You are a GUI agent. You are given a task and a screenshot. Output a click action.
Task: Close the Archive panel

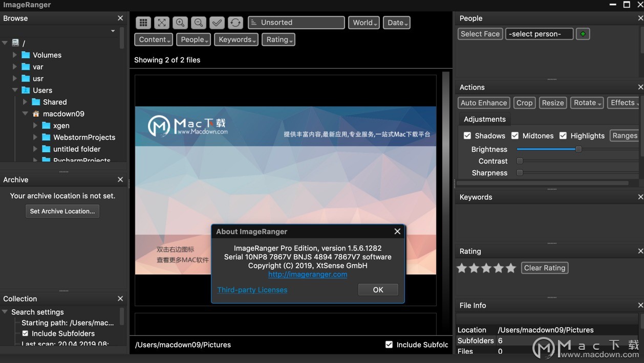click(x=120, y=179)
